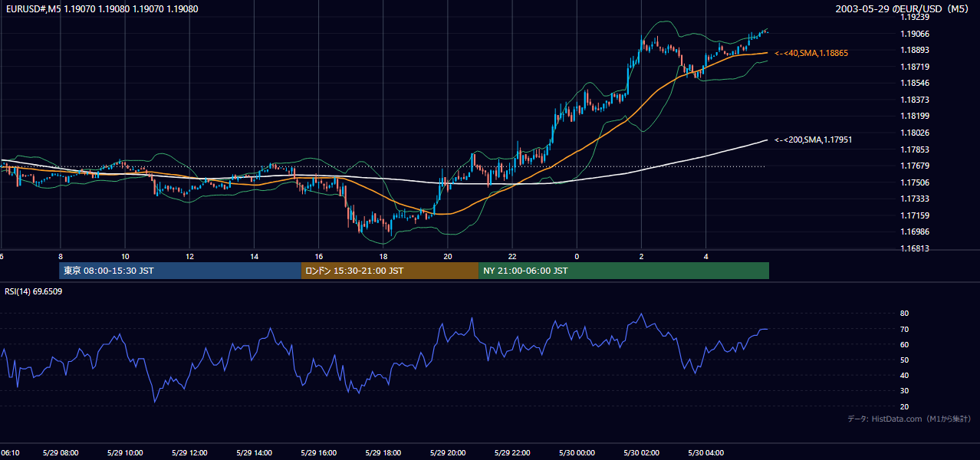Click the 200 SMA label reading 1.17951
This screenshot has width=980, height=460.
pyautogui.click(x=813, y=140)
